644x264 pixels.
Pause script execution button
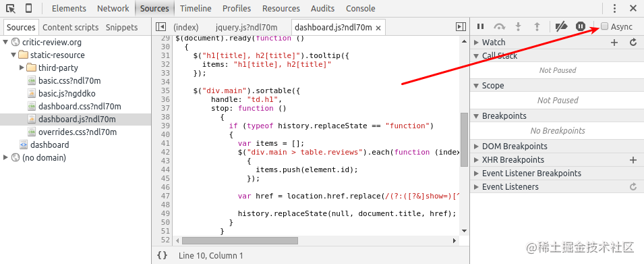480,27
